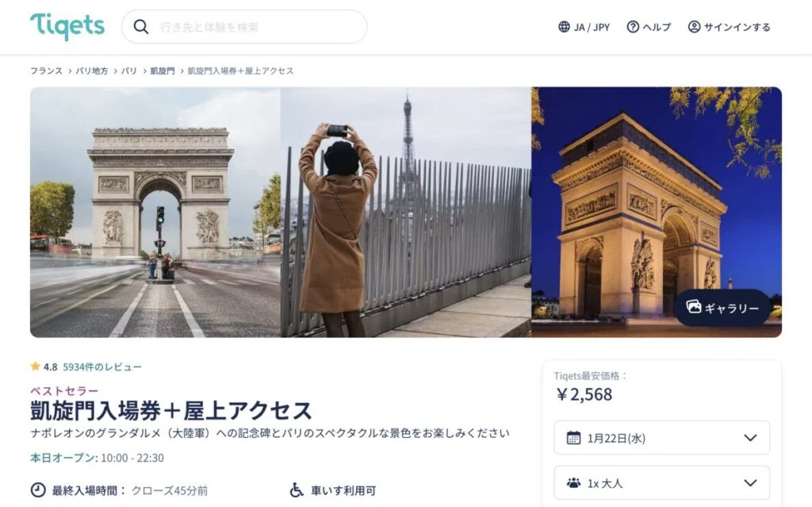This screenshot has height=507, width=812.
Task: Click the ベストセラー label
Action: point(64,391)
